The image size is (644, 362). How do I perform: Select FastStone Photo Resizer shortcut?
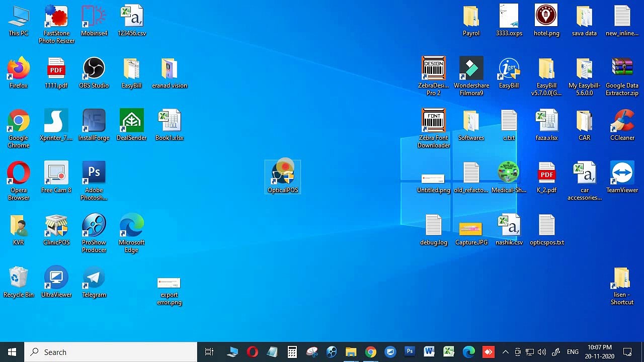pos(56,24)
